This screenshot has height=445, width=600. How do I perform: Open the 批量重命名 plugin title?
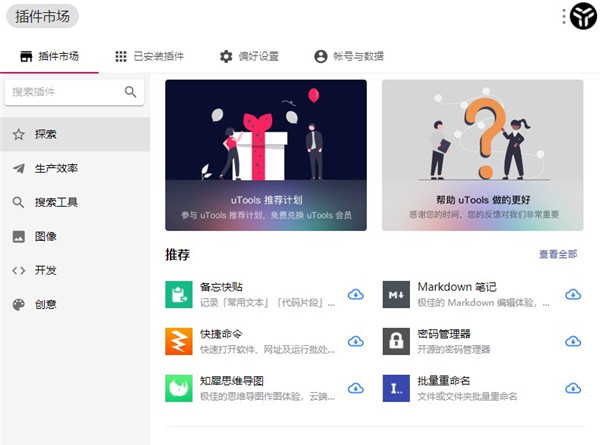[443, 381]
